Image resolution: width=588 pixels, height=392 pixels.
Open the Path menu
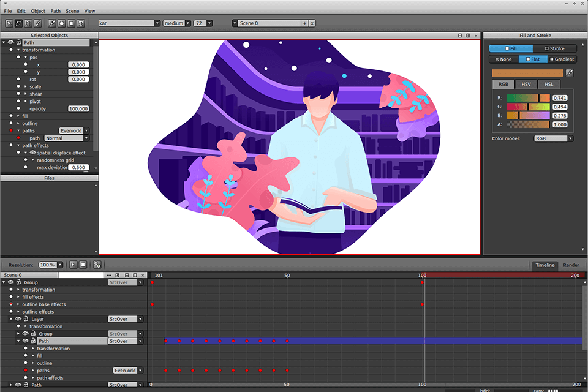point(56,11)
